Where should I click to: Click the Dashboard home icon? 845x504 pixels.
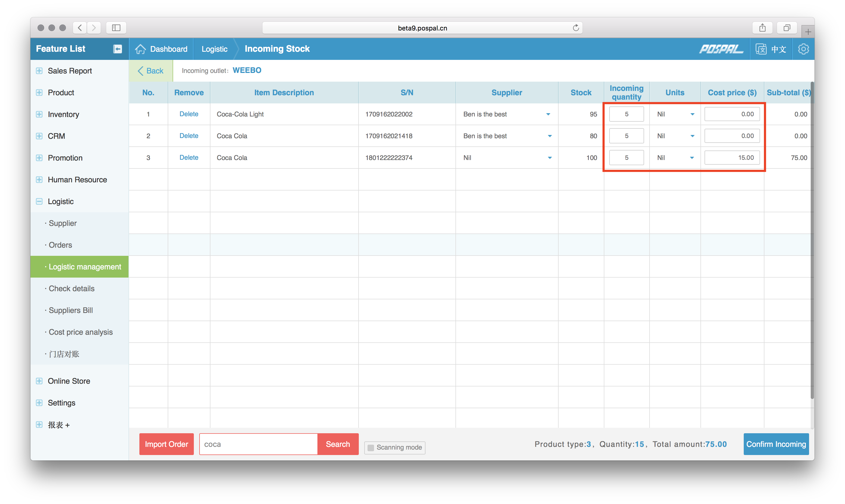click(x=140, y=49)
